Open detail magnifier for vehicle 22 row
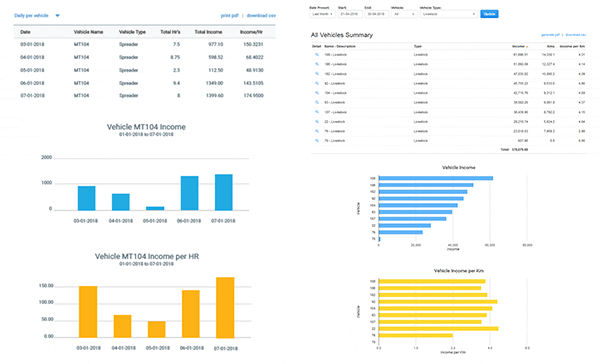 point(317,122)
